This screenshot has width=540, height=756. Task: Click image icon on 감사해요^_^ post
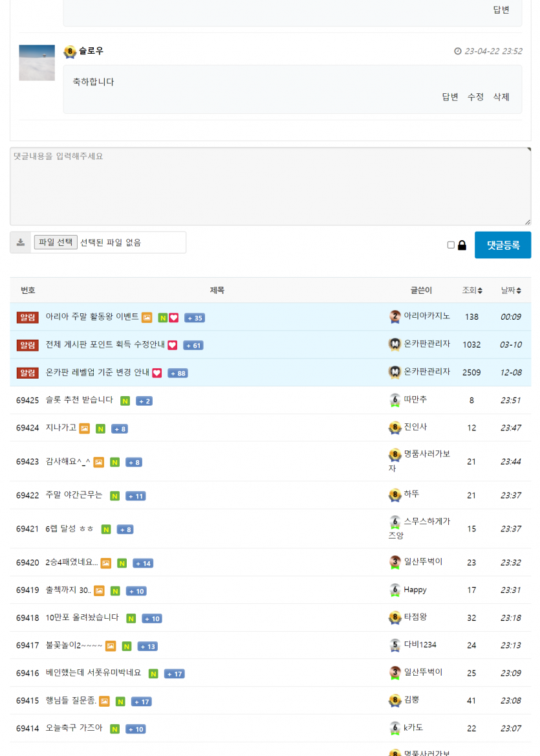tap(99, 462)
